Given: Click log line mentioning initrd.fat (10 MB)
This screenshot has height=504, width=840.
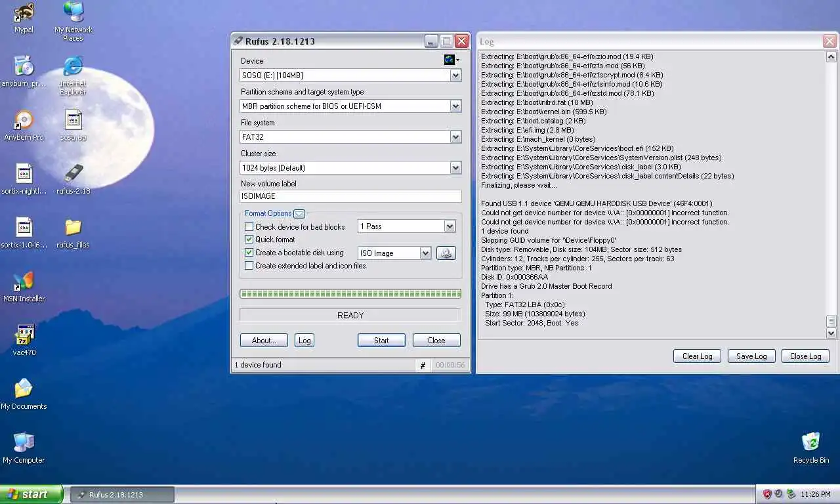Looking at the screenshot, I should tap(537, 102).
